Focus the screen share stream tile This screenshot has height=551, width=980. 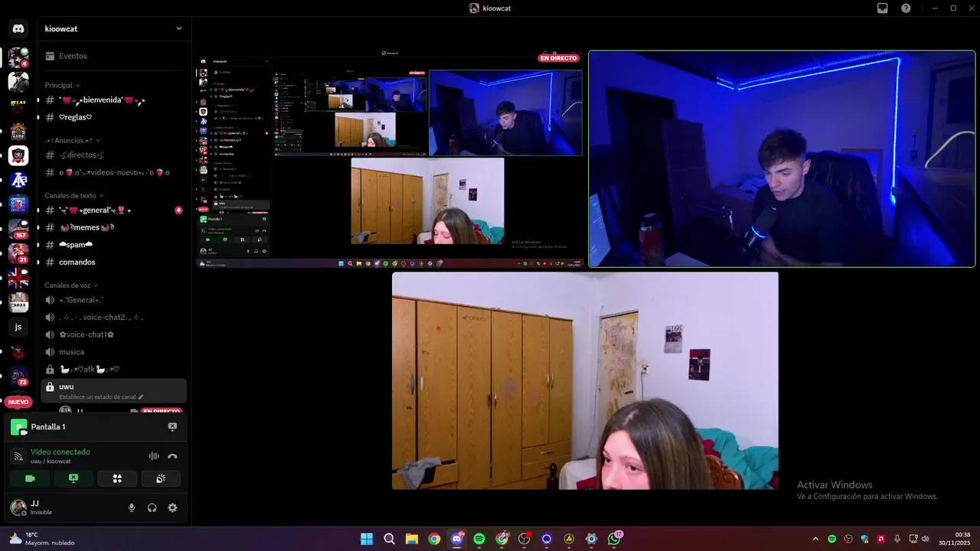pyautogui.click(x=390, y=159)
